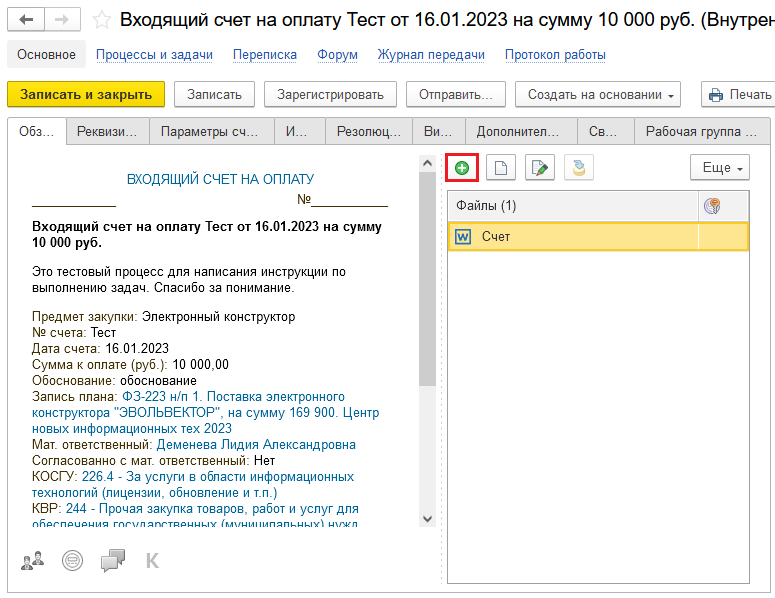
Task: Click the document preview scroll down arrow
Action: (427, 518)
